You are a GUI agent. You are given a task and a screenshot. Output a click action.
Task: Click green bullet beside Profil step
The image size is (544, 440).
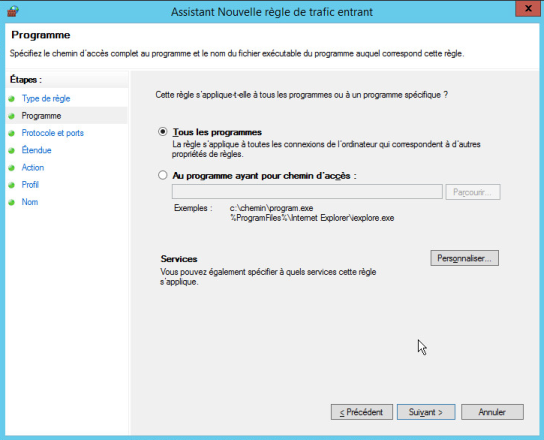pyautogui.click(x=11, y=185)
